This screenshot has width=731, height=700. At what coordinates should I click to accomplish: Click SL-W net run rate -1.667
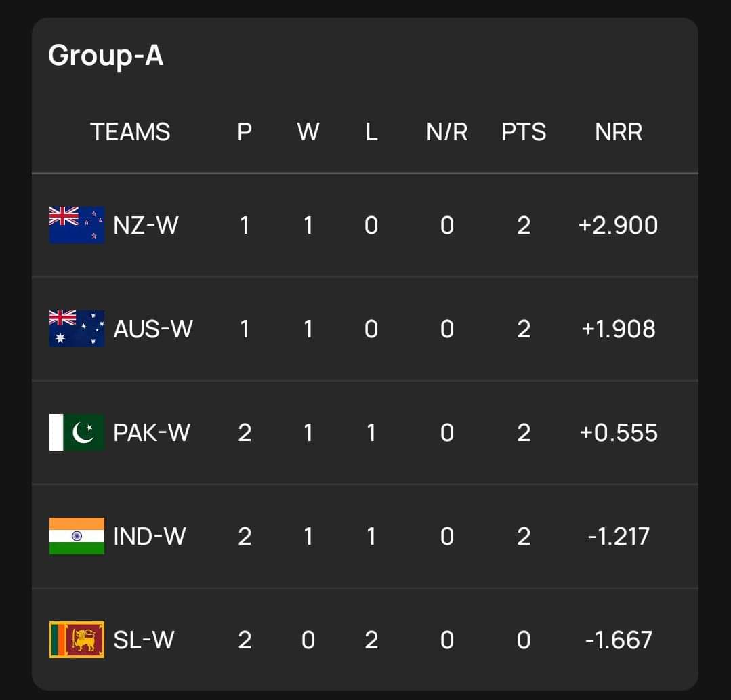pos(619,640)
